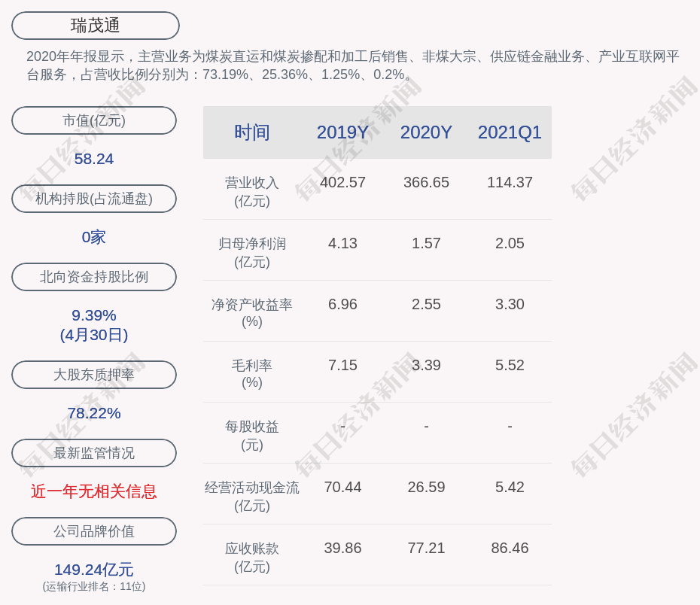Click the red 近一年无相关信息 text
This screenshot has height=605, width=700.
pos(94,491)
